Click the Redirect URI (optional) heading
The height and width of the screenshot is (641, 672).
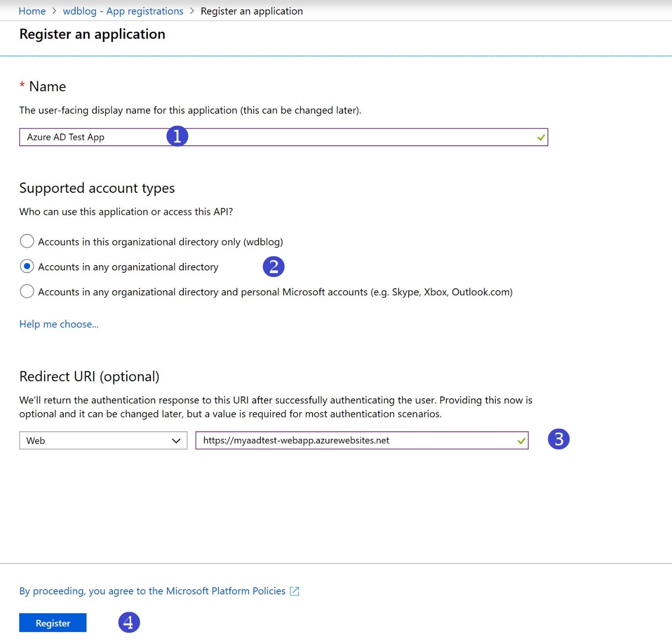tap(89, 377)
